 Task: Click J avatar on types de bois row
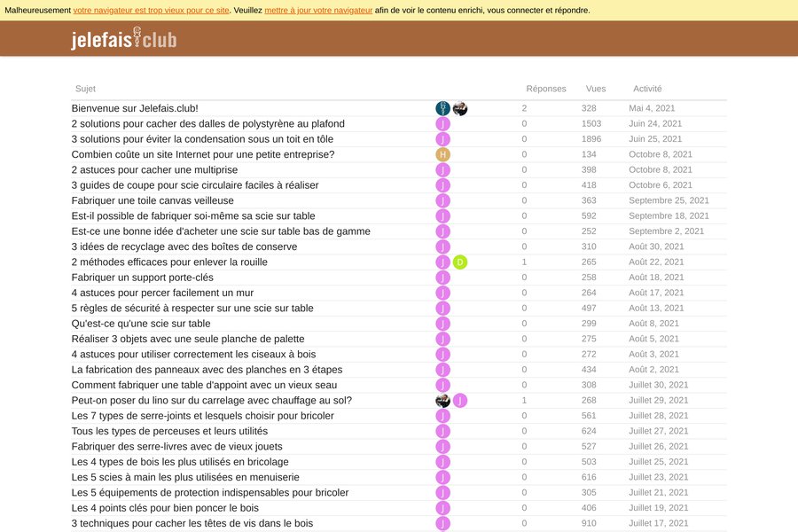click(442, 462)
